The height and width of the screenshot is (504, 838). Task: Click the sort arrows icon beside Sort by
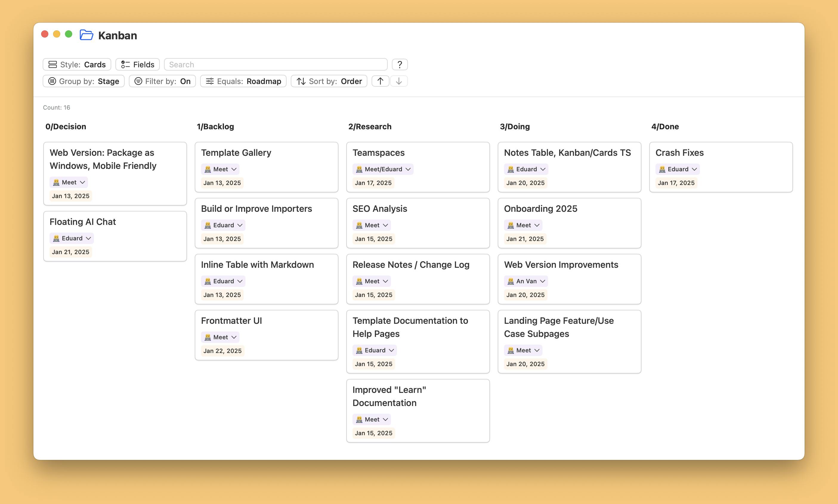point(301,81)
